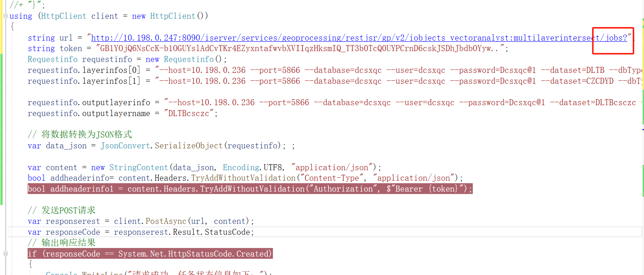
Task: Click the vertical scrollbar on the right edge
Action: click(643, 137)
